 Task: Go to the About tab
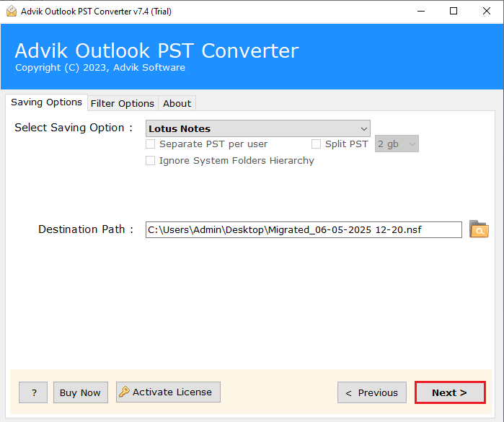177,104
